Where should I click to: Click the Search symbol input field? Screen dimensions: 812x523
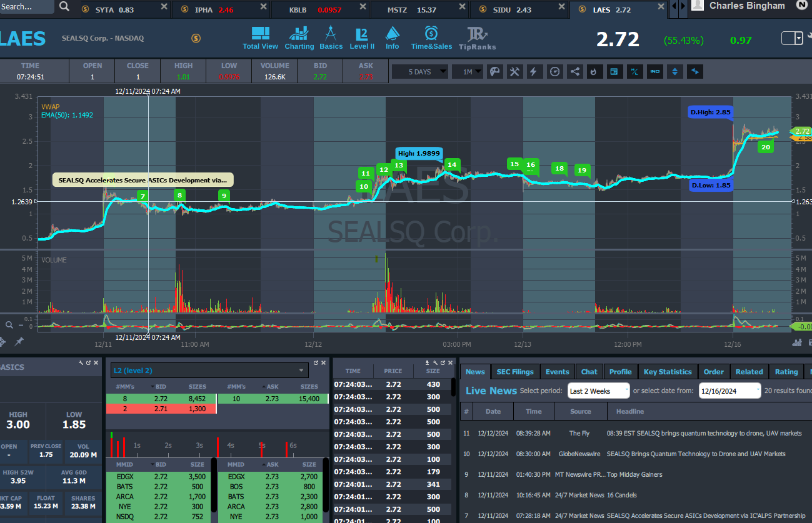click(27, 7)
